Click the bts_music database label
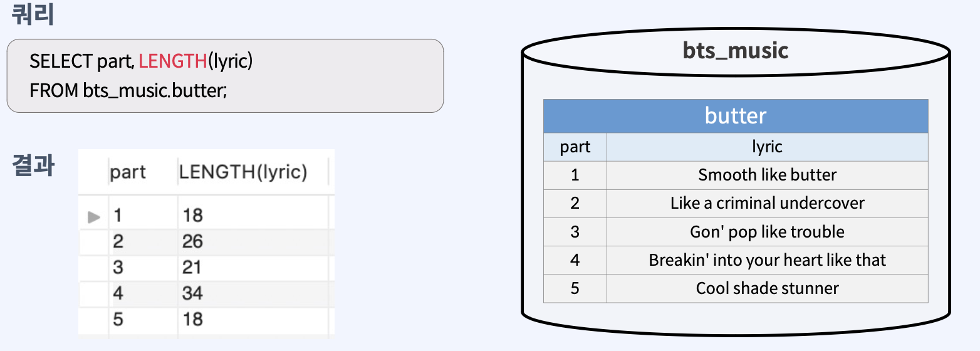Viewport: 980px width, 351px height. [x=736, y=50]
